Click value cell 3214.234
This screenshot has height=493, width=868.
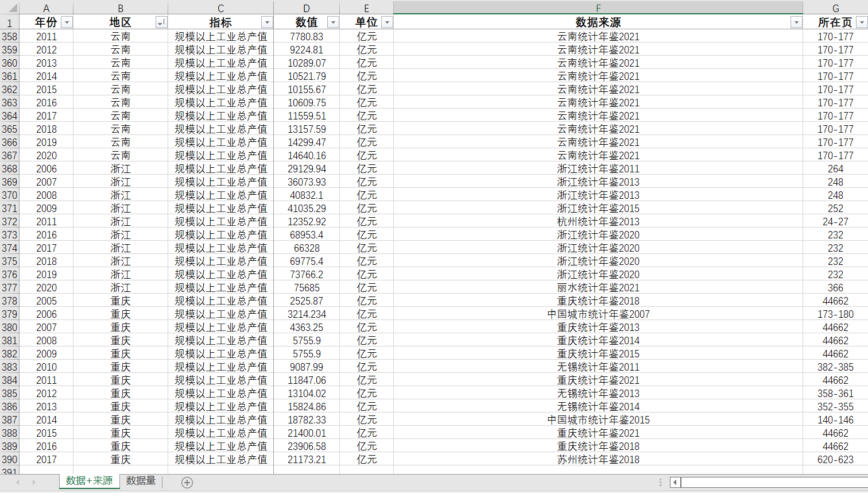click(307, 314)
